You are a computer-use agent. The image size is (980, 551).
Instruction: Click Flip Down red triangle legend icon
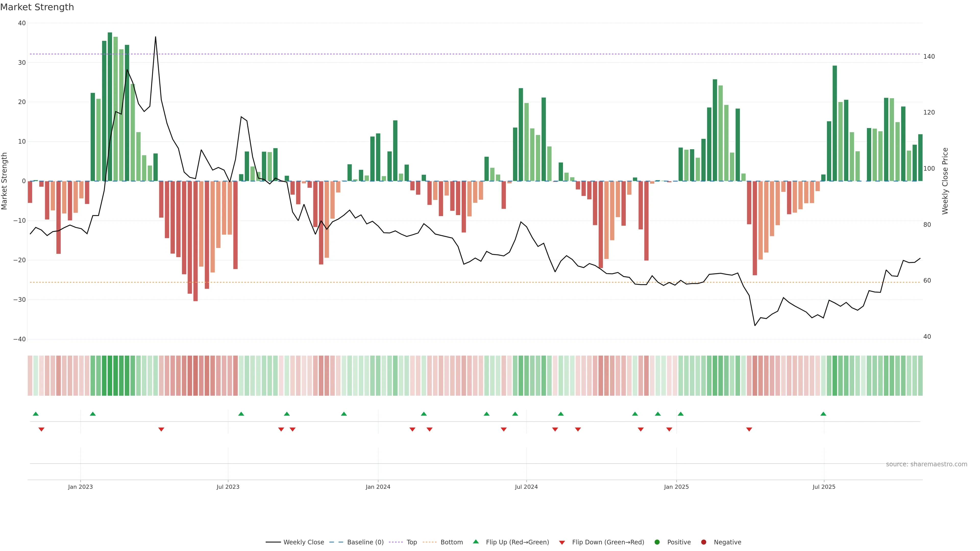tap(562, 543)
